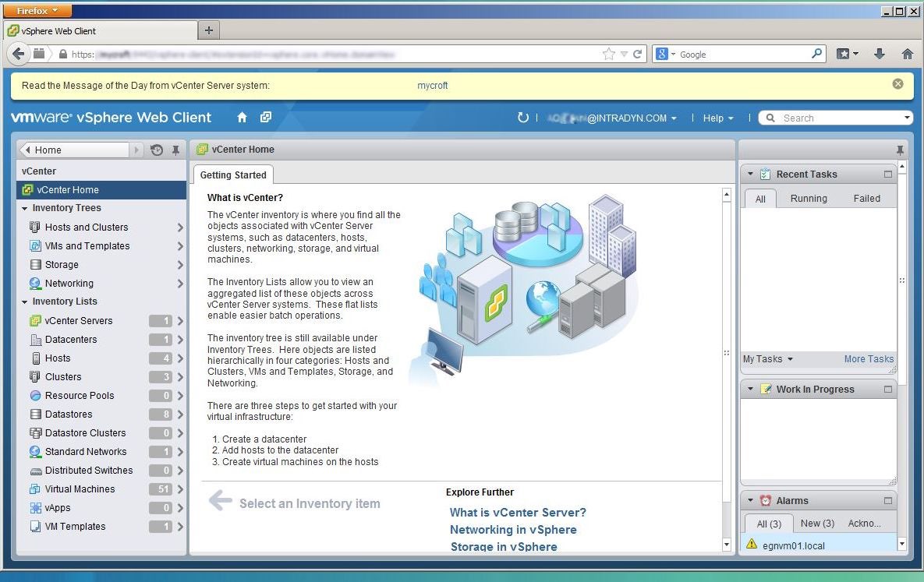Image resolution: width=924 pixels, height=582 pixels.
Task: Reload the page in Firefox
Action: 637,55
